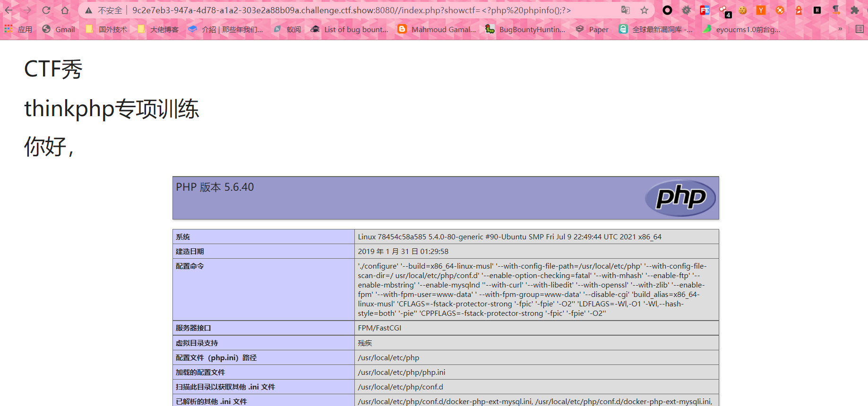Click the 扫描此目录以获取其他 .ini 文件 label
This screenshot has width=868, height=406.
225,387
